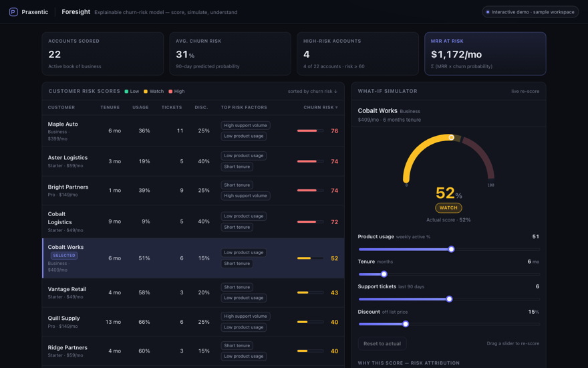Sort by the Churn Risk column header

point(321,108)
